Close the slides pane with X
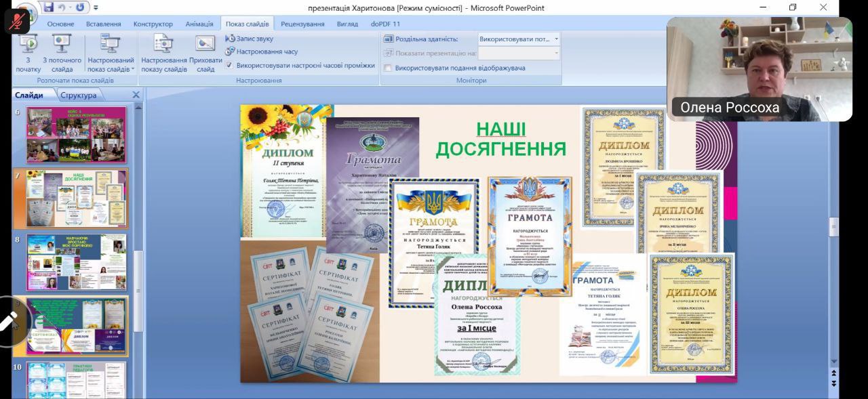 136,96
